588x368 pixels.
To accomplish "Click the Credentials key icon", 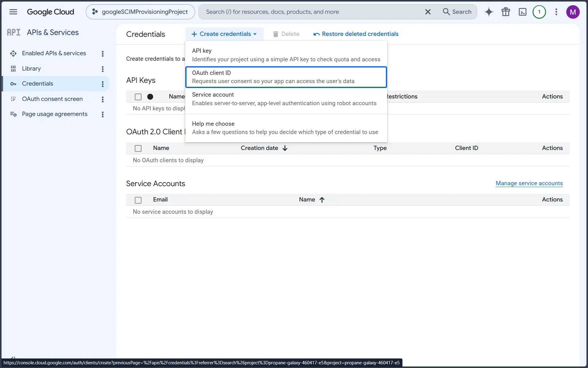I will coord(13,84).
